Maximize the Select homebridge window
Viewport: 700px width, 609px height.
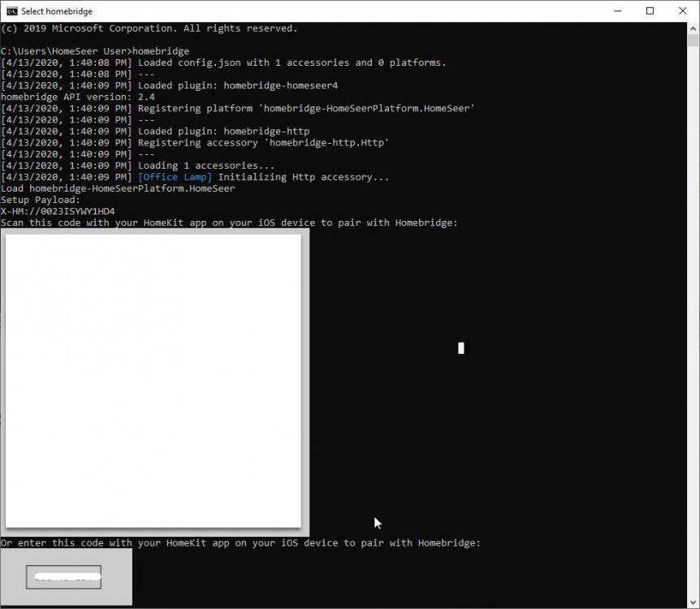[x=650, y=11]
